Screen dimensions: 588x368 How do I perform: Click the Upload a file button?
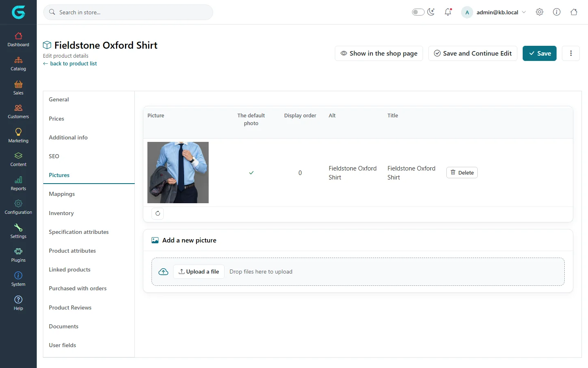pyautogui.click(x=199, y=272)
